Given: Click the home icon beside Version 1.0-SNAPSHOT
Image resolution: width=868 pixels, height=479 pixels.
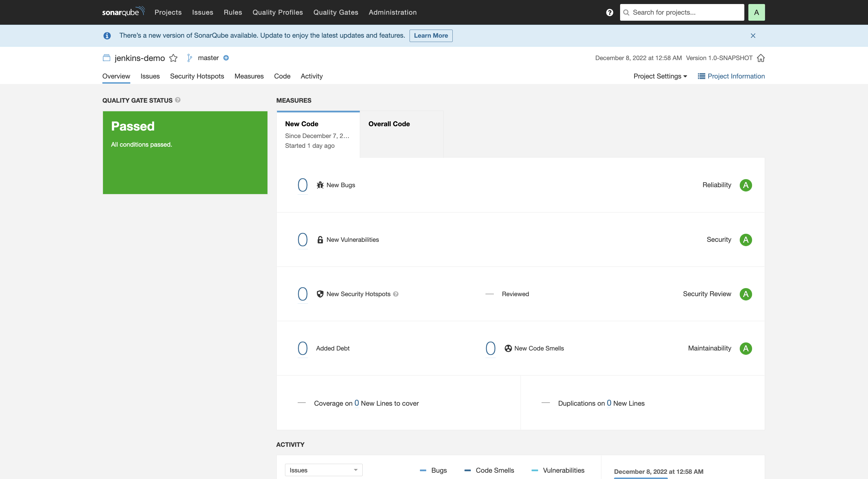Looking at the screenshot, I should (x=760, y=58).
